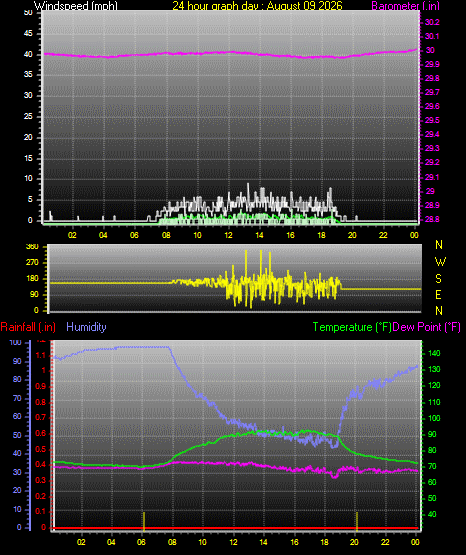
Task: Click the 30 value on the barometer scale
Action: (x=430, y=50)
